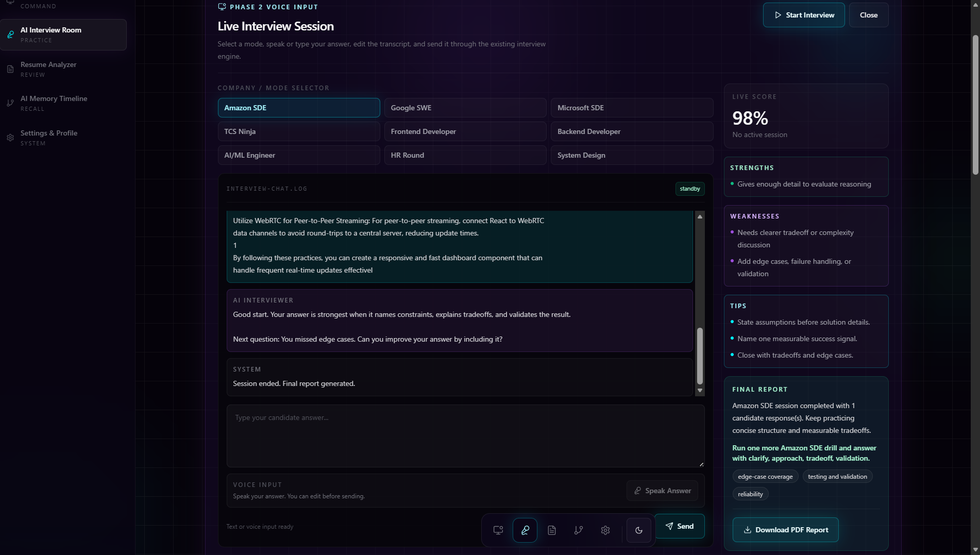Image resolution: width=980 pixels, height=555 pixels.
Task: Select the microphone icon in bottom dock
Action: coord(525,530)
